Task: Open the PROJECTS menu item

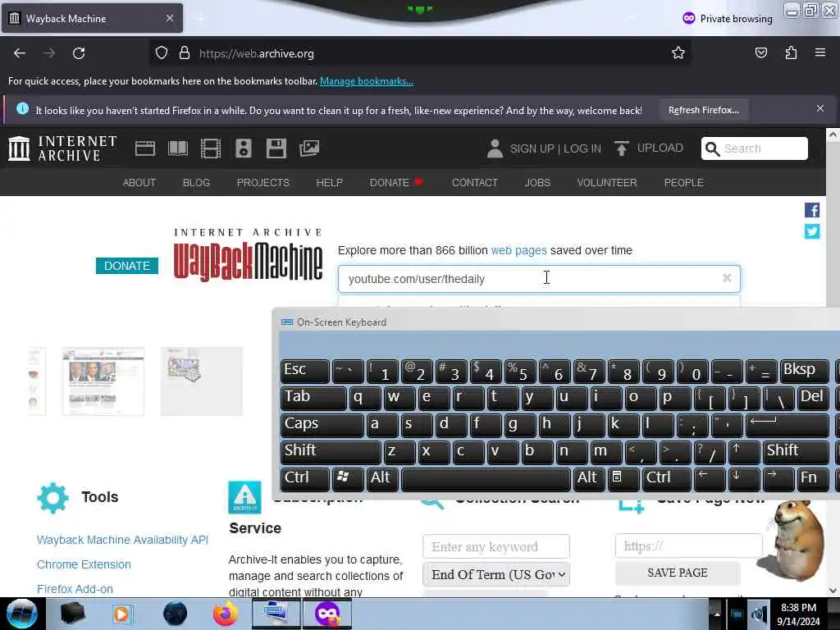Action: click(x=263, y=183)
